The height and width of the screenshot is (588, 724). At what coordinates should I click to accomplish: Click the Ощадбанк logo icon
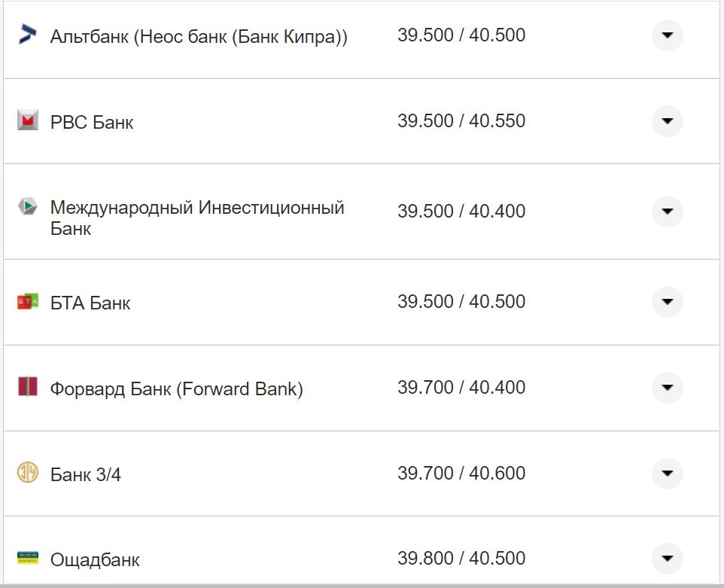point(26,559)
